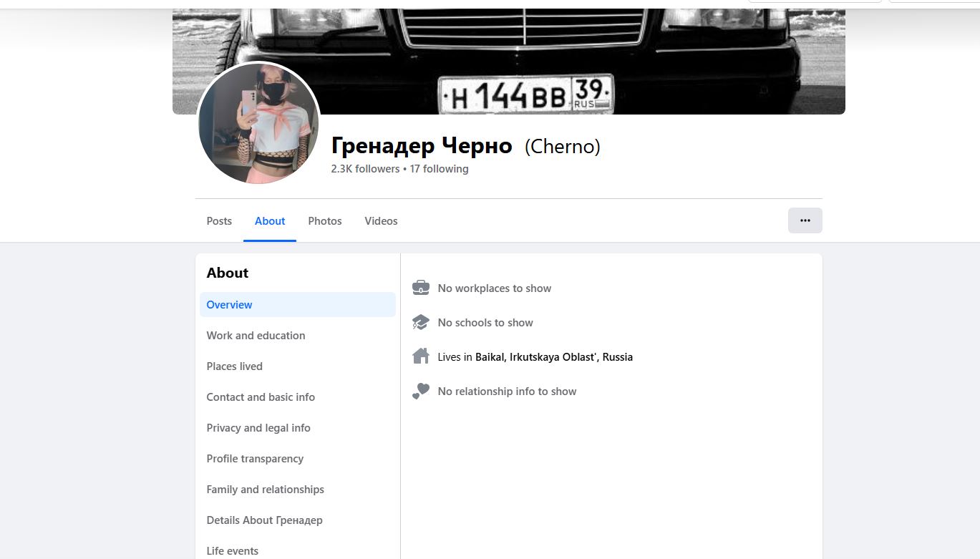980x559 pixels.
Task: Click the hearts relationship icon
Action: pos(421,391)
